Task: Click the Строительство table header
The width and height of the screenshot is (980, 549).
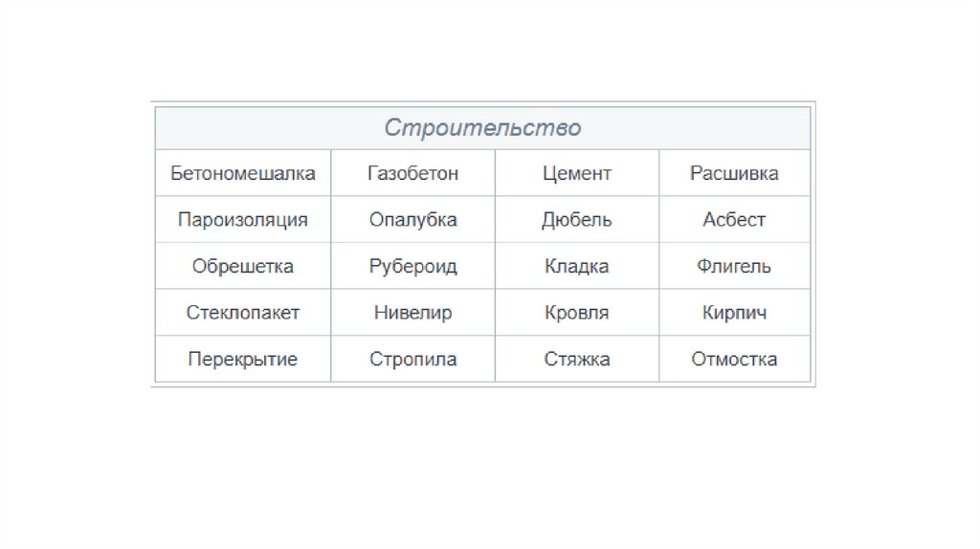Action: coord(482,128)
